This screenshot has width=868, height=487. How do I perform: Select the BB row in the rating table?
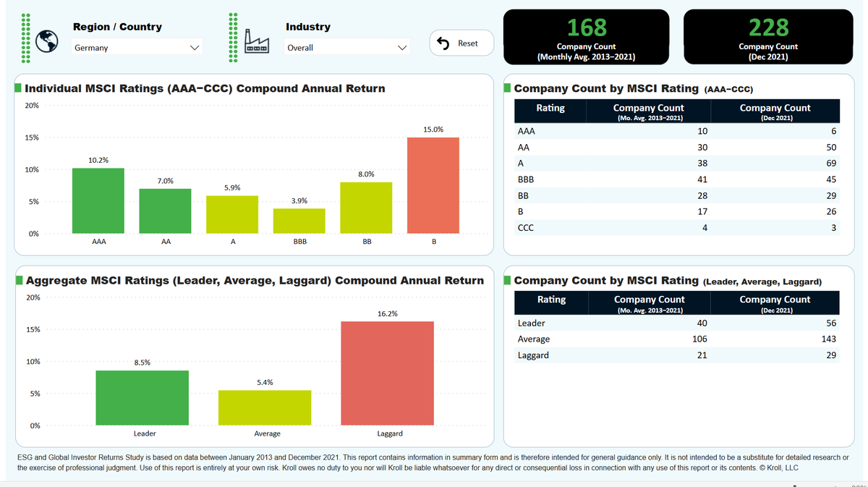(x=677, y=196)
